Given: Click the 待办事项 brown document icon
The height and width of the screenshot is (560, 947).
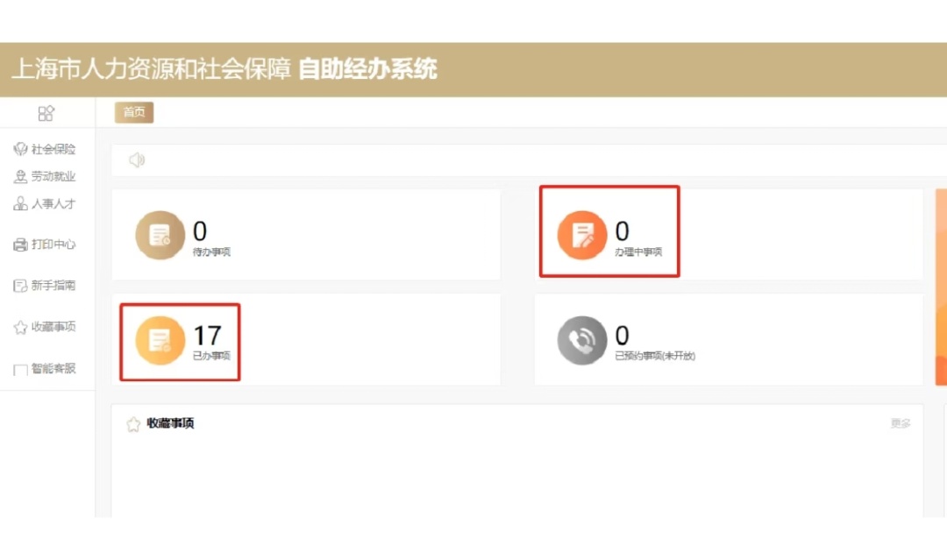Looking at the screenshot, I should coord(160,235).
